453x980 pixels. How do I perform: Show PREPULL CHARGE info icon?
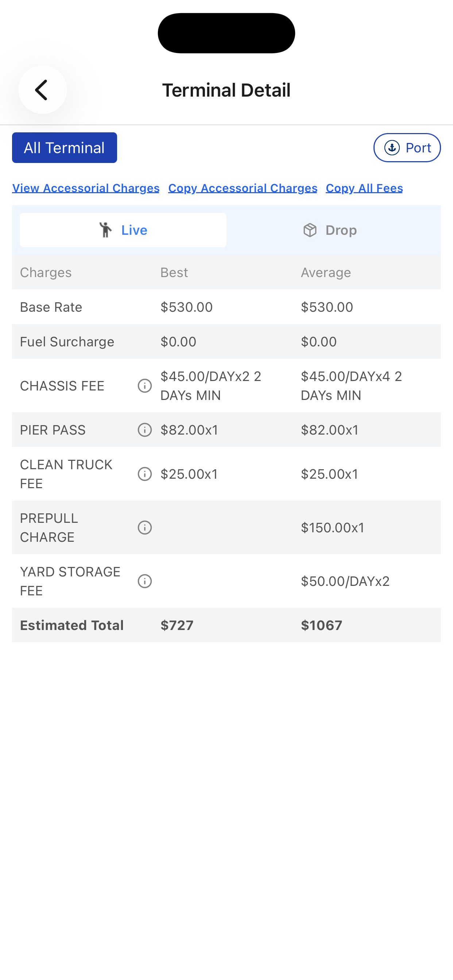145,528
